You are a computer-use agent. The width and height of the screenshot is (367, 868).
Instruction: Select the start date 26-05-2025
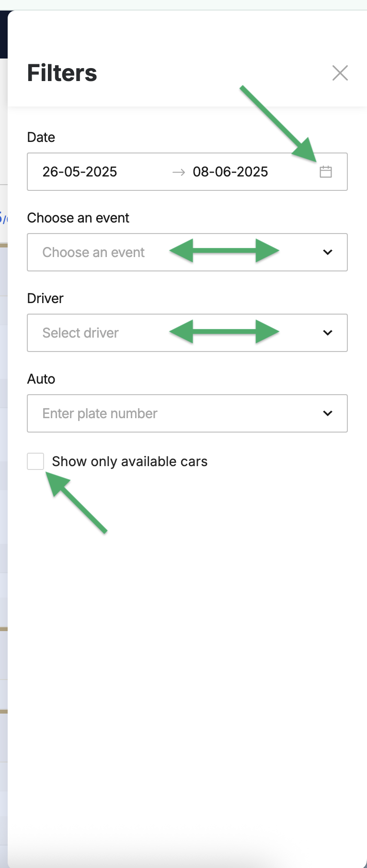(x=80, y=172)
